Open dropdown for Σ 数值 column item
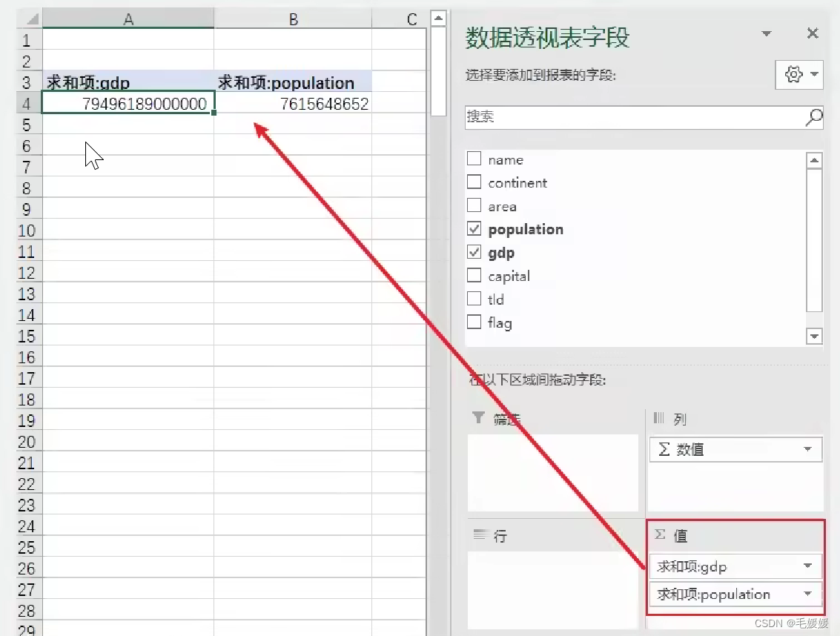 pos(808,449)
